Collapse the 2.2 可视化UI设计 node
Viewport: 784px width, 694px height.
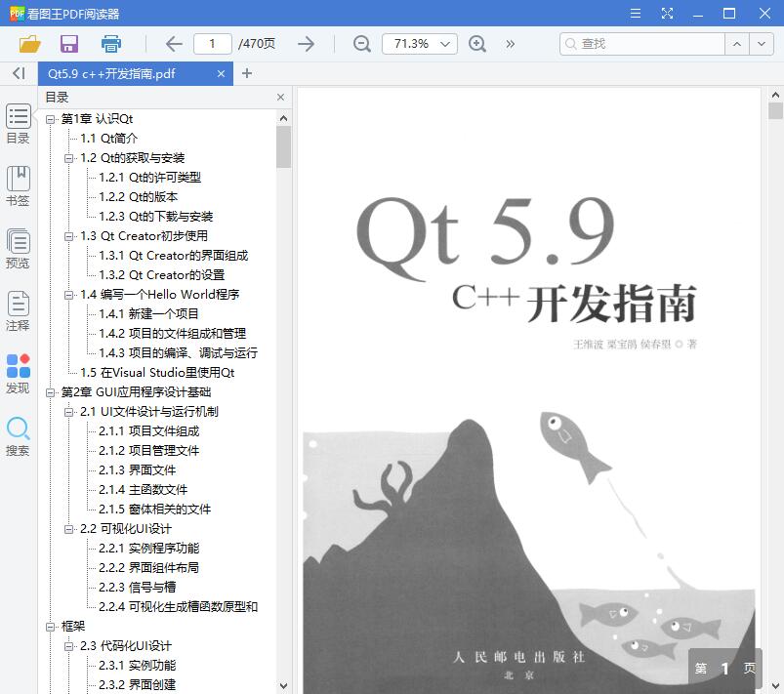[x=68, y=529]
